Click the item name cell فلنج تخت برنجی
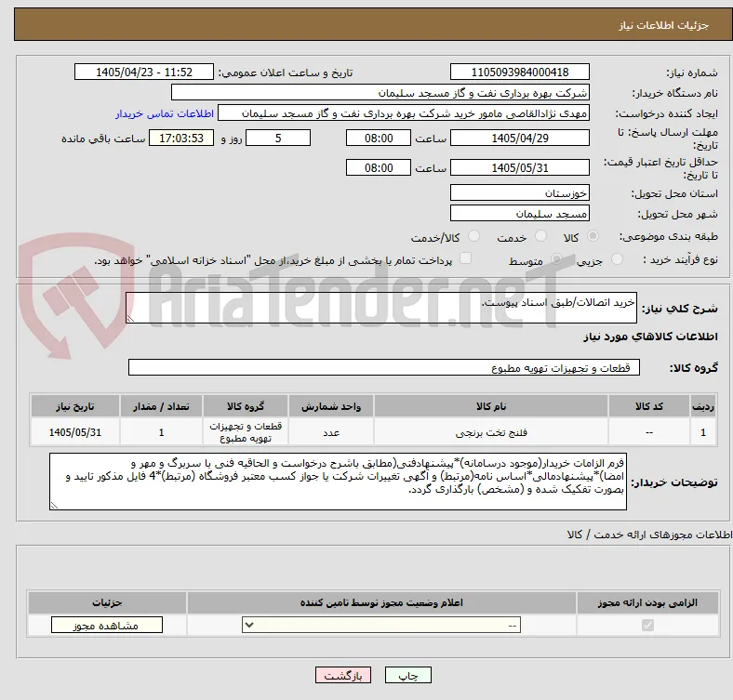This screenshot has height=700, width=733. pyautogui.click(x=491, y=432)
